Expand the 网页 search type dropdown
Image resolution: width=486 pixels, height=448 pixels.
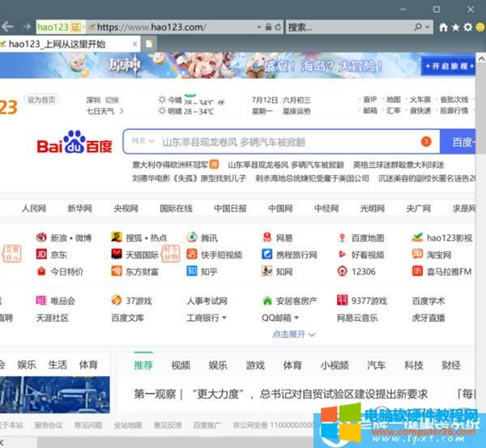pyautogui.click(x=143, y=142)
